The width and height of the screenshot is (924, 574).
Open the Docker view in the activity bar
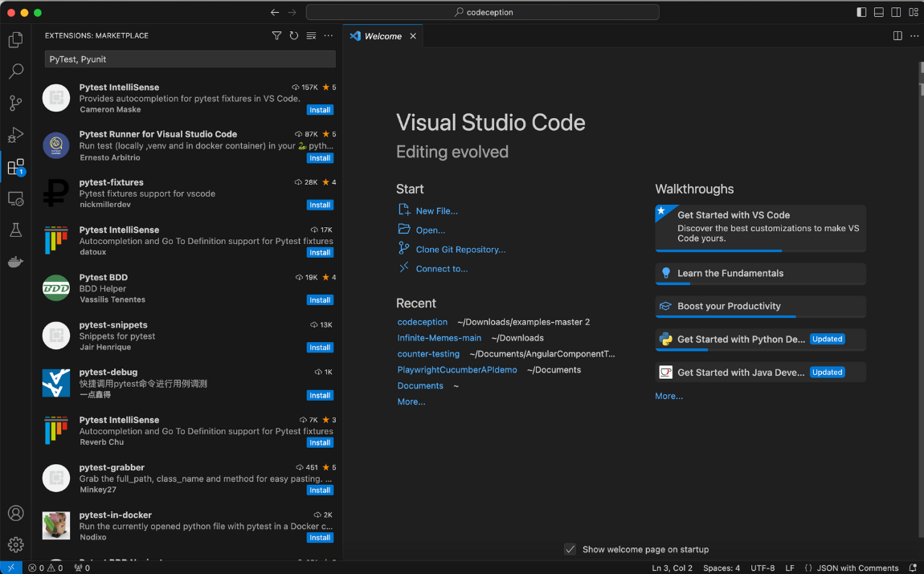pos(15,261)
